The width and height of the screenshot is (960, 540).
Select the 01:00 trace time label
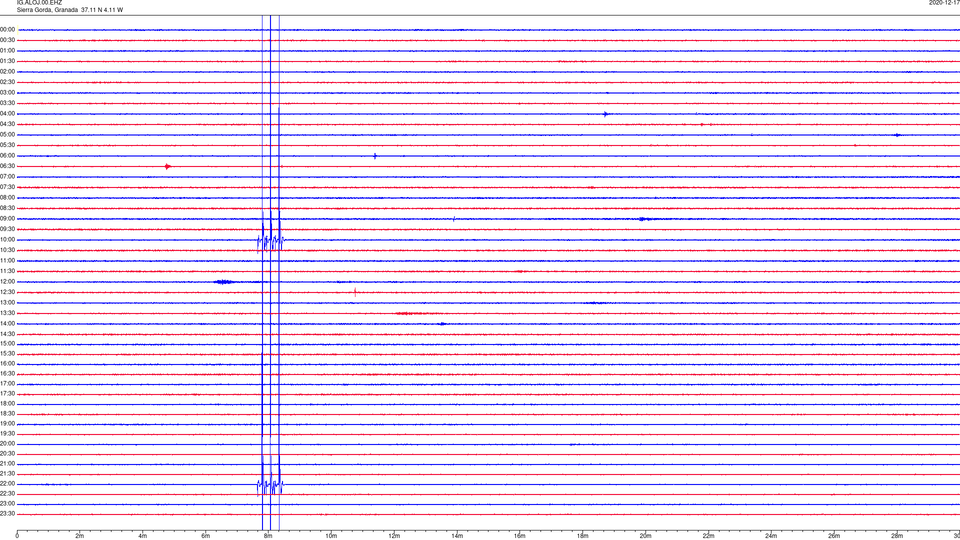pyautogui.click(x=7, y=51)
